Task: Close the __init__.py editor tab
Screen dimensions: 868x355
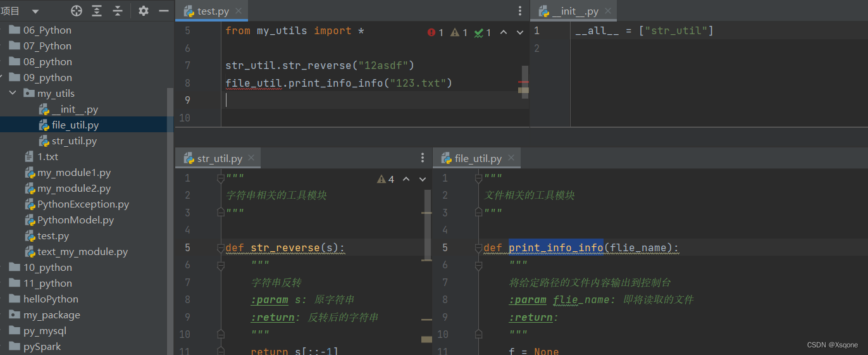Action: point(607,11)
